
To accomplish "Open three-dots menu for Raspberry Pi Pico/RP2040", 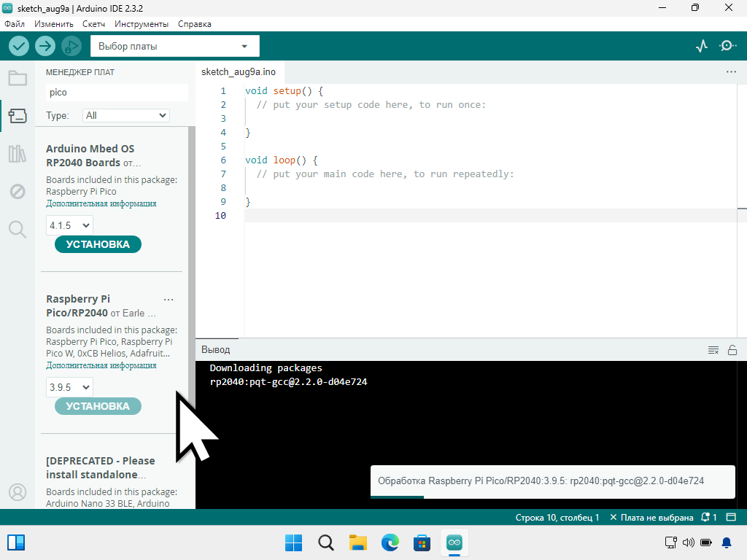I will pyautogui.click(x=169, y=300).
